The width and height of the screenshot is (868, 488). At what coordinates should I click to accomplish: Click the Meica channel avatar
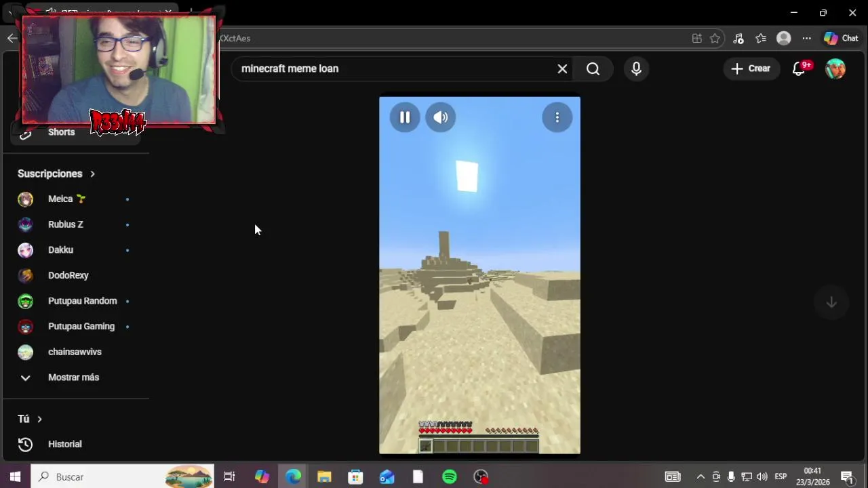[25, 199]
